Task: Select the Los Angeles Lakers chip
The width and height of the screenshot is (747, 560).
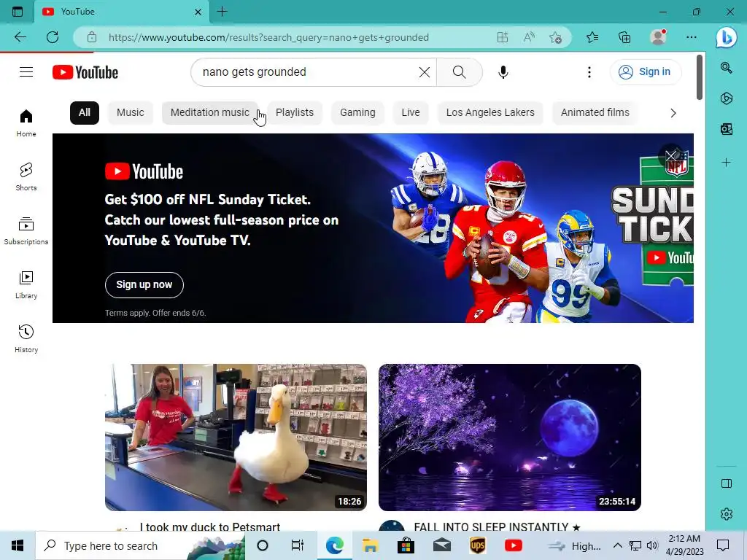Action: coord(490,113)
